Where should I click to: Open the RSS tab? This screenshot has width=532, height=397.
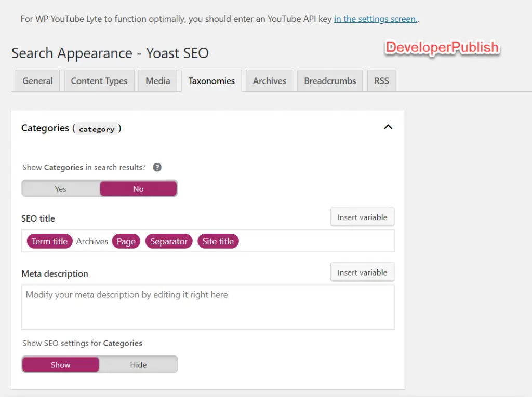click(x=381, y=80)
